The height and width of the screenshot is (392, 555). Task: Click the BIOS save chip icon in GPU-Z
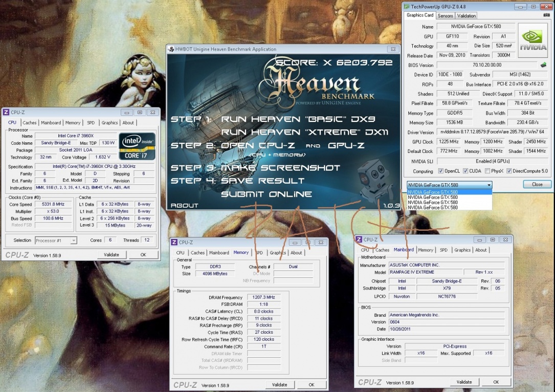(543, 65)
